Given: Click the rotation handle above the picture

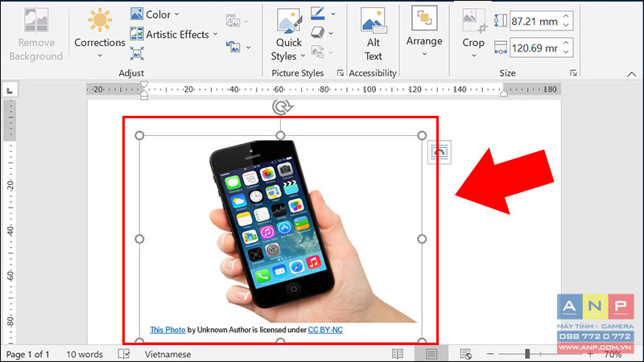Looking at the screenshot, I should [x=282, y=108].
